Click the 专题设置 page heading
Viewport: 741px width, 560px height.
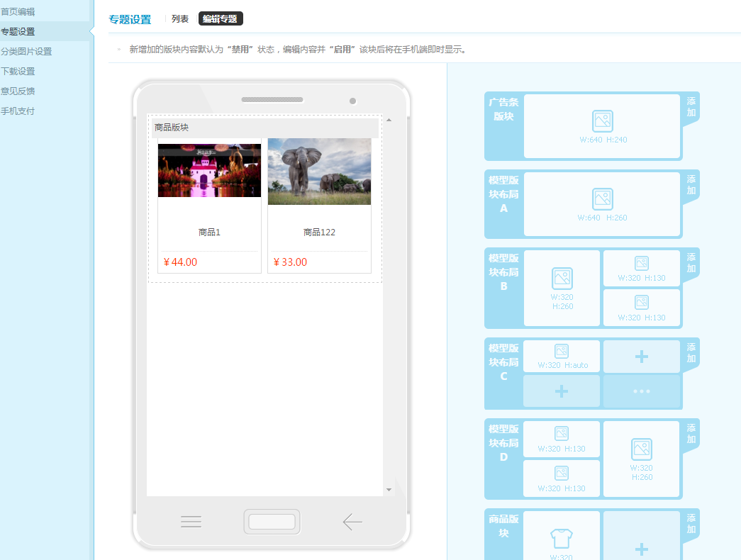pos(130,19)
